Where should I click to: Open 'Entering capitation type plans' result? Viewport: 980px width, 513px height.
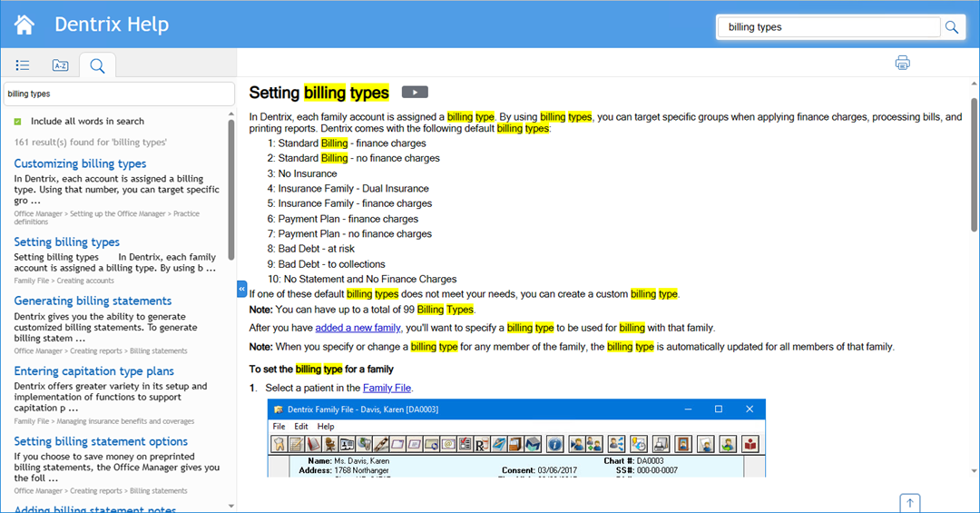pyautogui.click(x=93, y=370)
